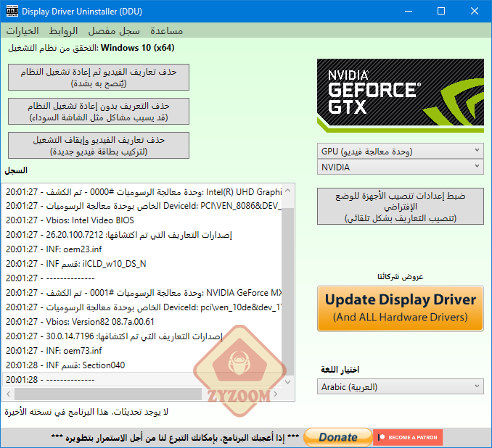Select log line with Section040
Image resolution: width=492 pixels, height=448 pixels.
142,365
